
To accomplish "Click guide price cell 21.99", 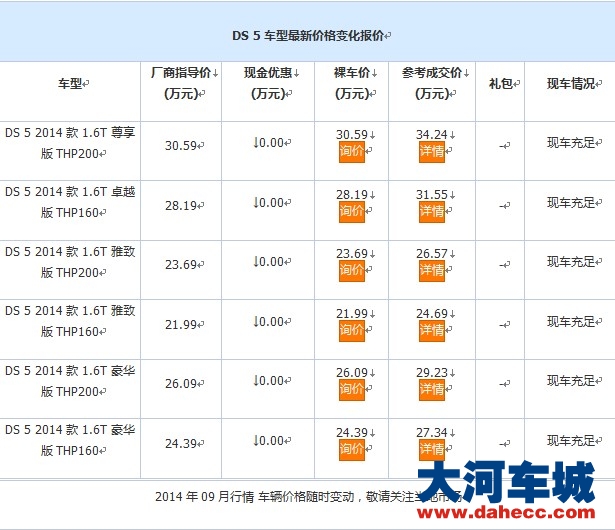I will coord(181,325).
